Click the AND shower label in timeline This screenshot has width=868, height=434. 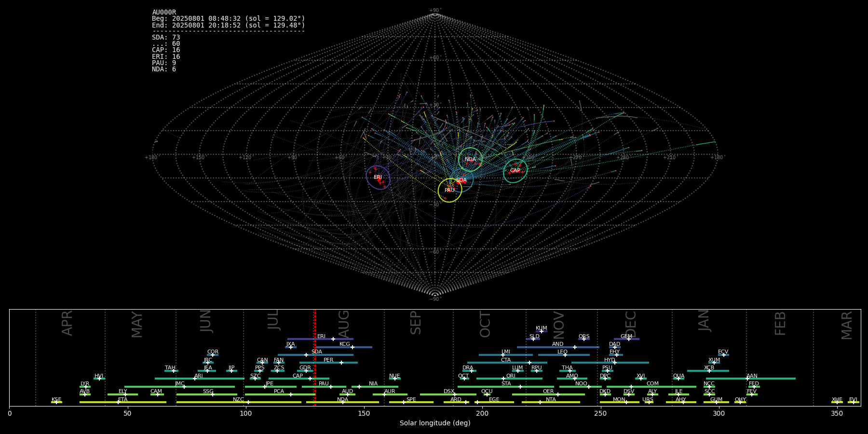(558, 344)
